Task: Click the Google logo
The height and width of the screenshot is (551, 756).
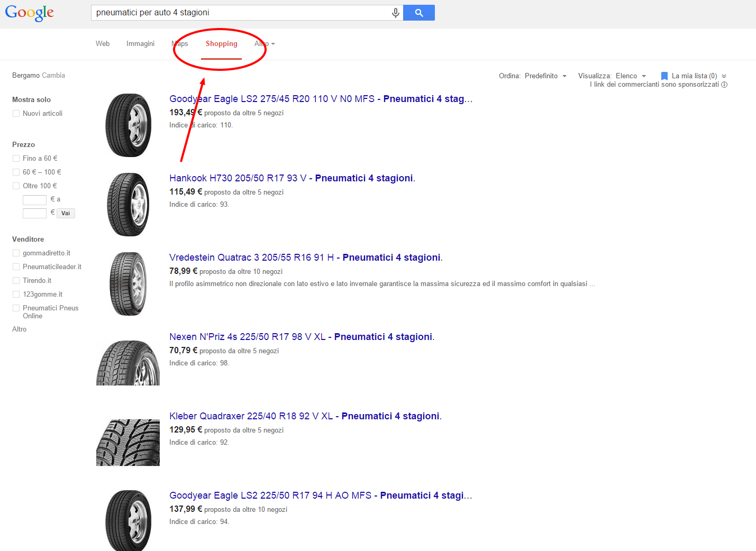Action: tap(30, 13)
